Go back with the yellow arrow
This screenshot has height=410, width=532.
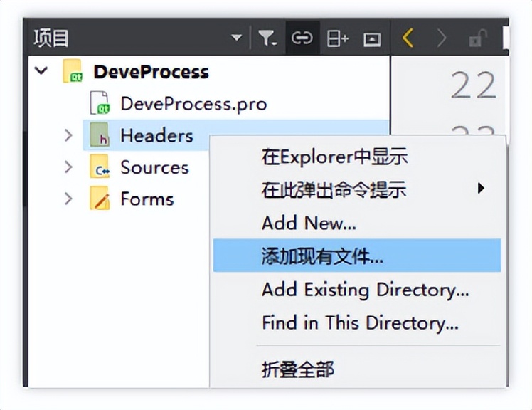[x=408, y=38]
